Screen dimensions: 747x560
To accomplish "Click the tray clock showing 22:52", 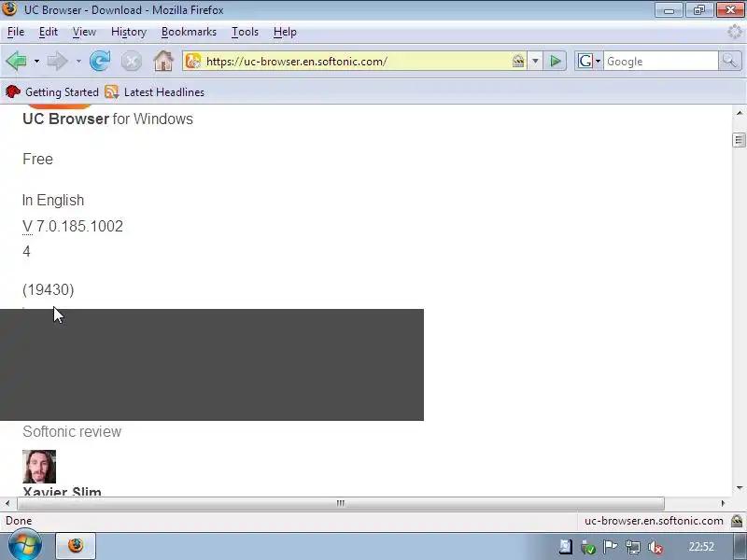I will [x=701, y=547].
